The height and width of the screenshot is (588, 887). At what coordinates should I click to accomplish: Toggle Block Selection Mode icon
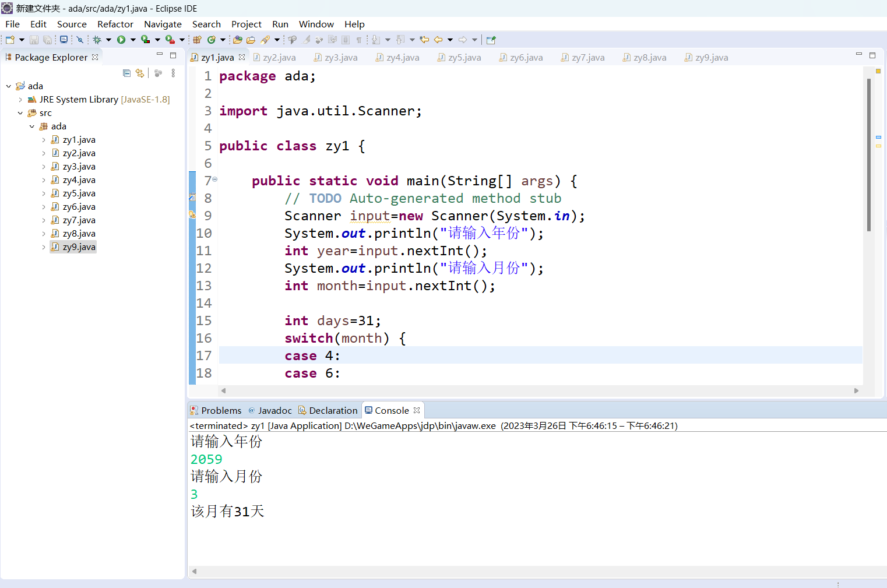[x=346, y=40]
